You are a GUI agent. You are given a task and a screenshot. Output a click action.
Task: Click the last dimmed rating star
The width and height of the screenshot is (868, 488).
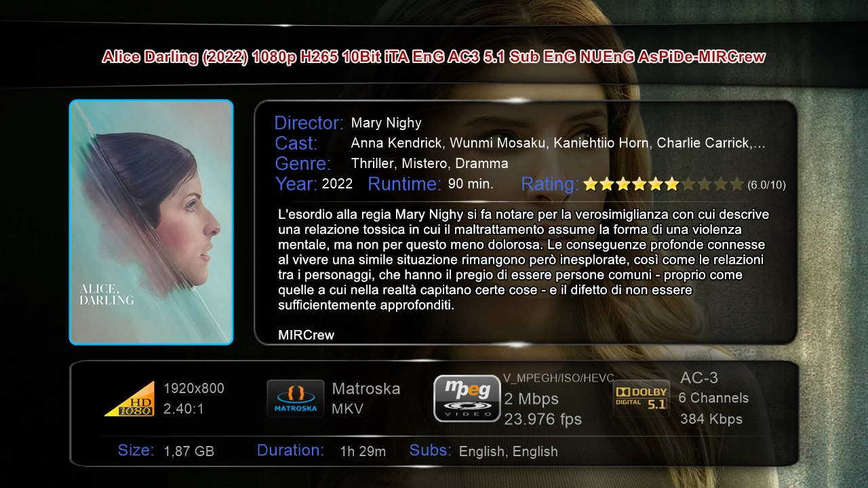(736, 184)
